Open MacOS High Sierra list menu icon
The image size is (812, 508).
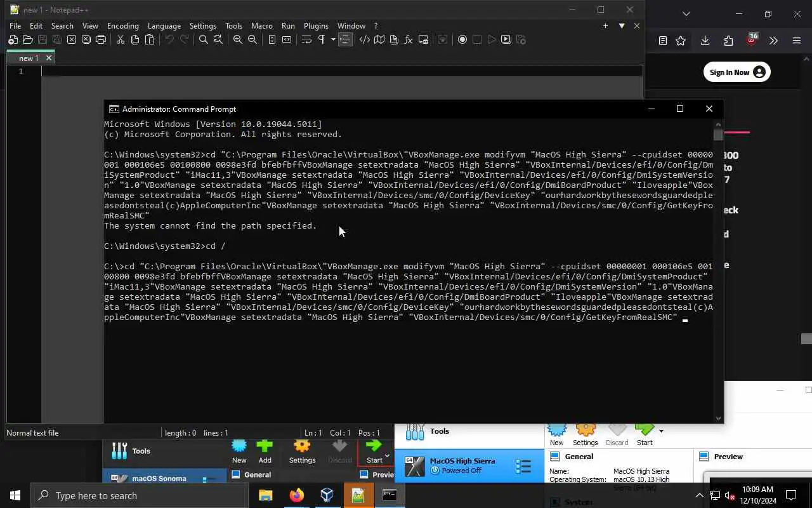[523, 466]
